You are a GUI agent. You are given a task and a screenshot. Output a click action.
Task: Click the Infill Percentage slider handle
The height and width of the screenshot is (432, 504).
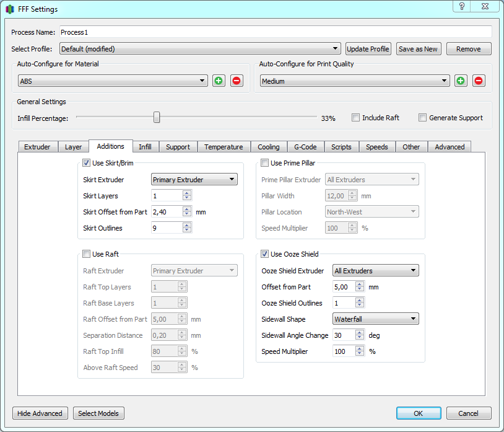pos(157,117)
